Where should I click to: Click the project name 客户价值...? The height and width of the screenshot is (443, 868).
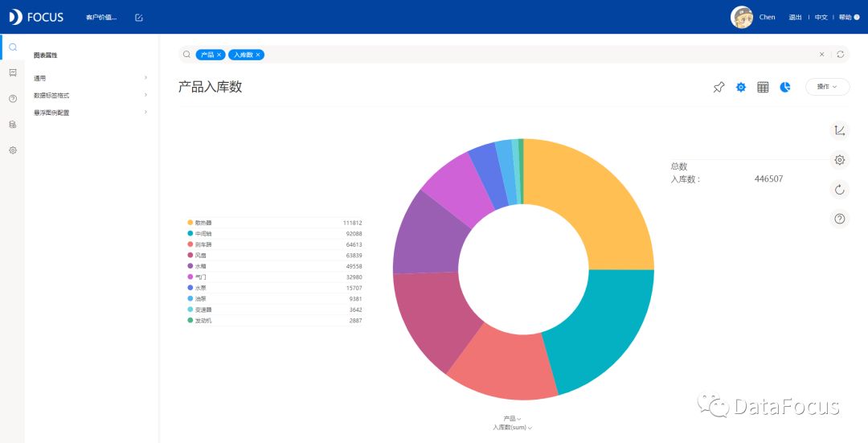click(x=101, y=18)
